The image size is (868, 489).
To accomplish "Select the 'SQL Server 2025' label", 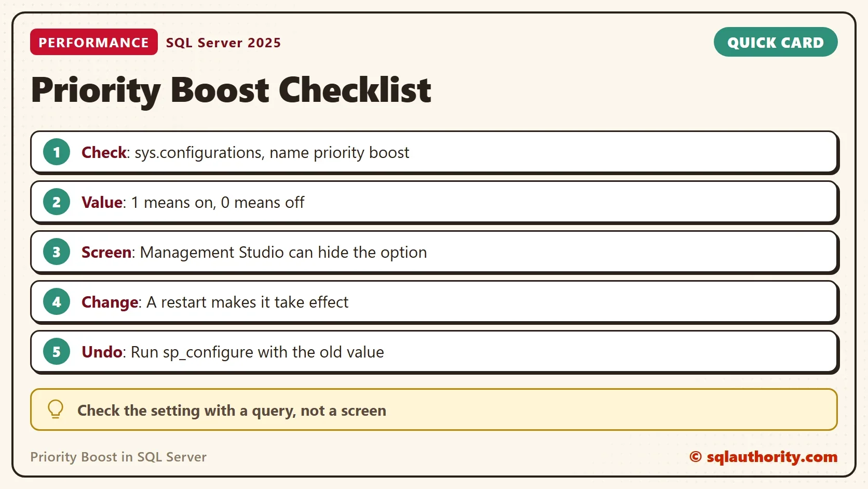I will click(x=223, y=43).
